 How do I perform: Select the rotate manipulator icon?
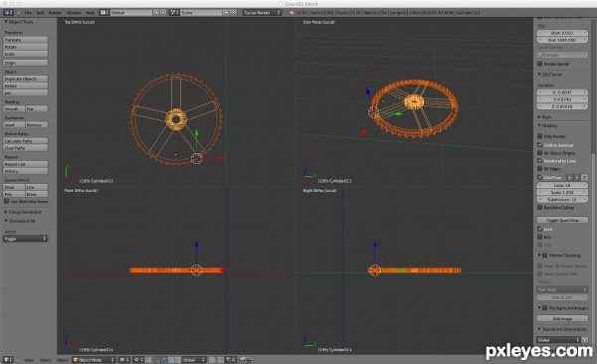coord(171,359)
